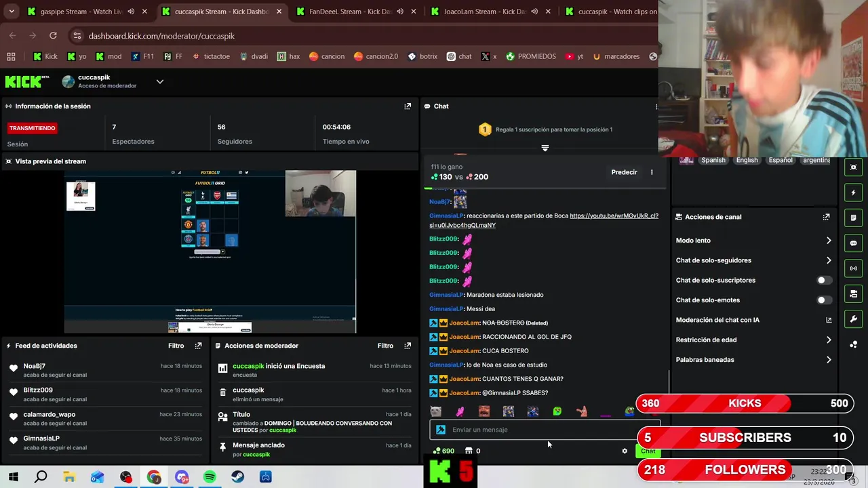Open Steam from the taskbar
This screenshot has height=488, width=868.
[238, 477]
